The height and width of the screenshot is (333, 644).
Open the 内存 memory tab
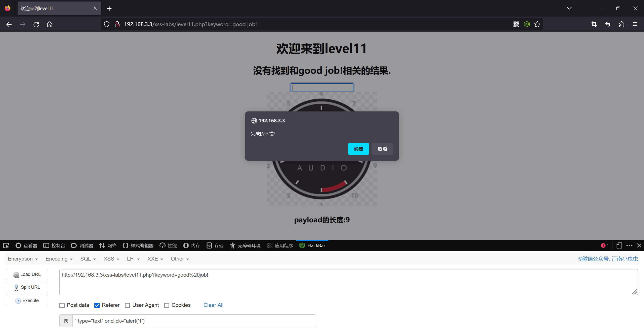192,245
